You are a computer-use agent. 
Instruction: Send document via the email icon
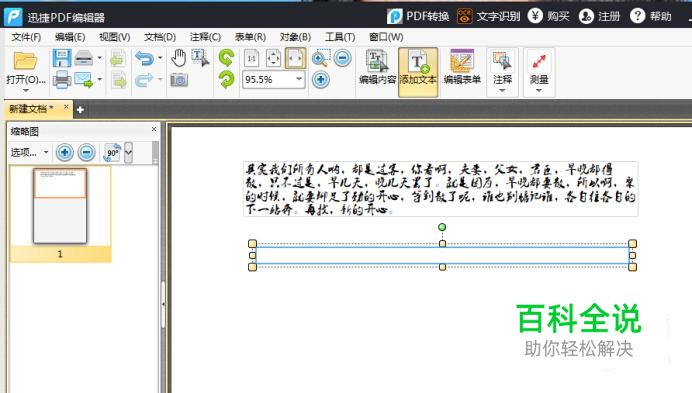pyautogui.click(x=84, y=80)
